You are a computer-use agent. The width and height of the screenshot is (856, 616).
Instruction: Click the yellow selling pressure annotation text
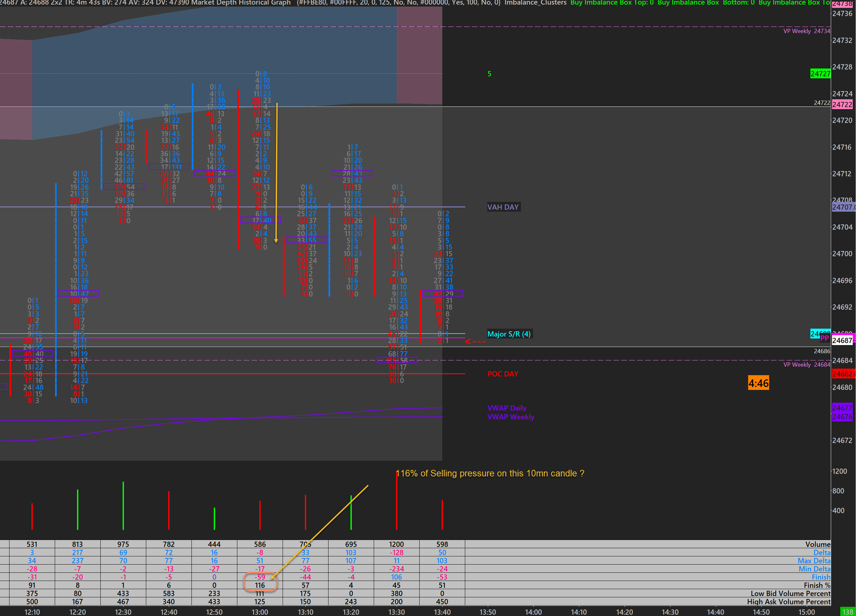point(491,473)
